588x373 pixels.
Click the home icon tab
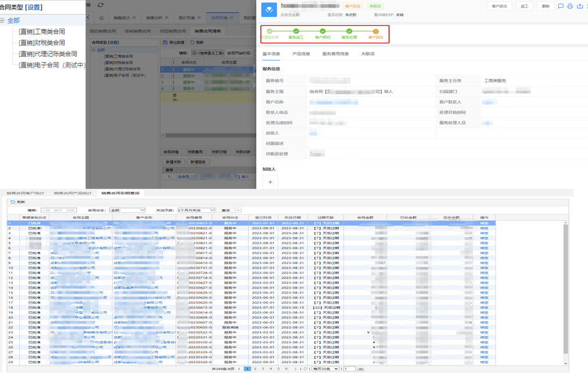click(101, 18)
